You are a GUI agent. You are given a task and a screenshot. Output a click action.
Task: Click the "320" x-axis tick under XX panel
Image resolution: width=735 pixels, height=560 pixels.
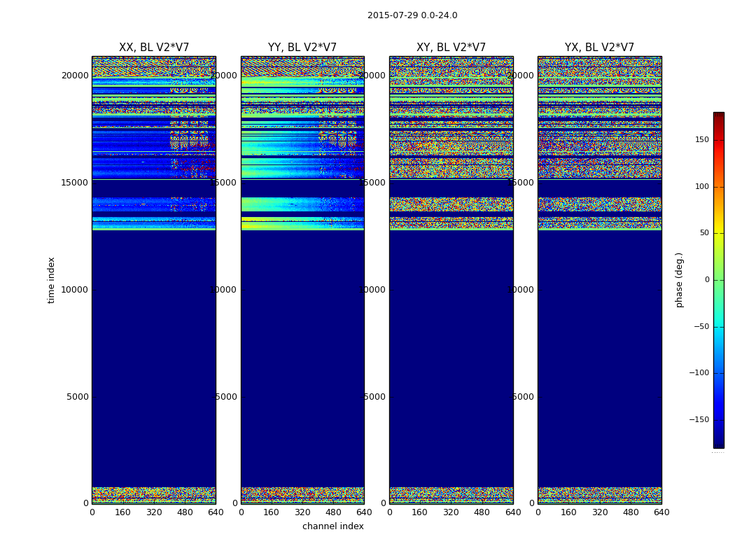154,512
